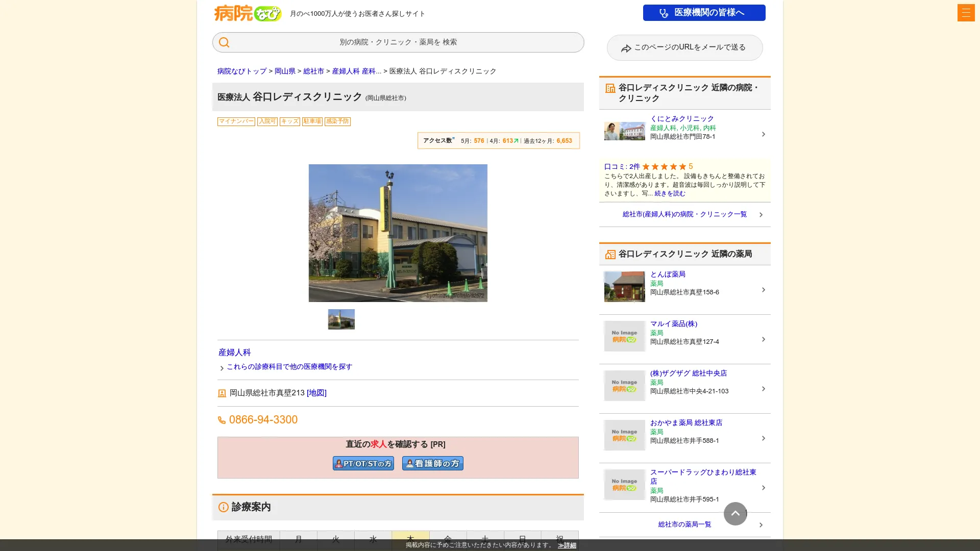Open the hamburger menu icon
This screenshot has width=980, height=551.
coord(966,13)
